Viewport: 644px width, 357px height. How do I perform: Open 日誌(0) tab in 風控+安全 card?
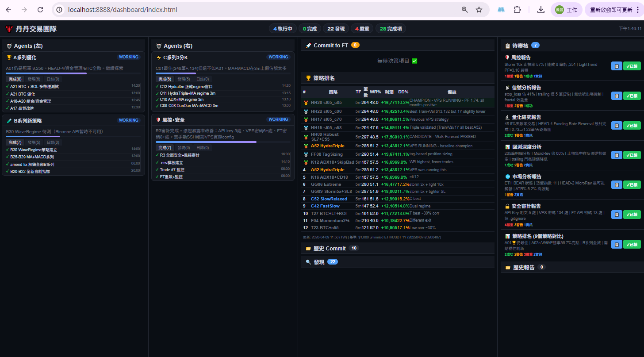(x=202, y=148)
